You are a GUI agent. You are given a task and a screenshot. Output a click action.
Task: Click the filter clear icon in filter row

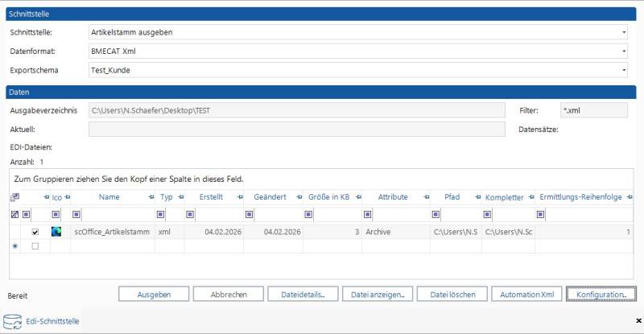(14, 215)
